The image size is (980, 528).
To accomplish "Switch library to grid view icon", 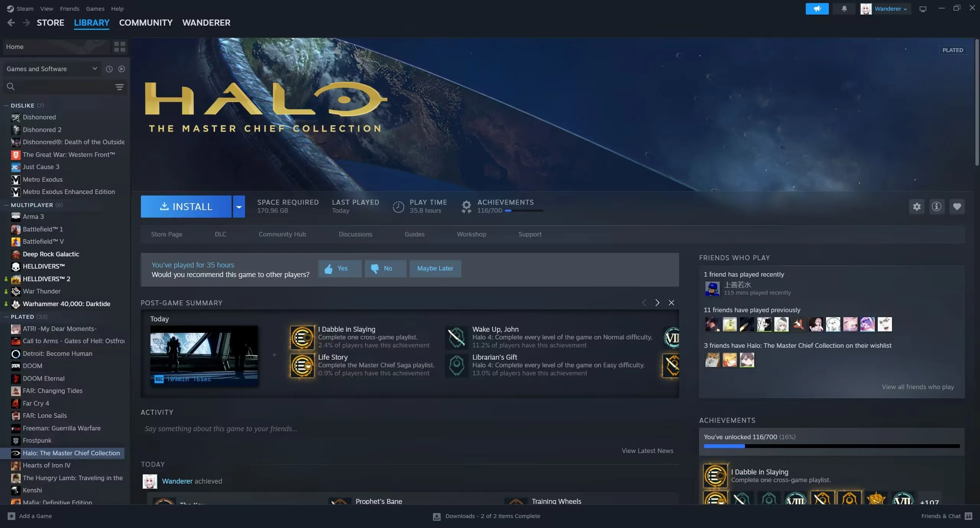I will tap(119, 47).
